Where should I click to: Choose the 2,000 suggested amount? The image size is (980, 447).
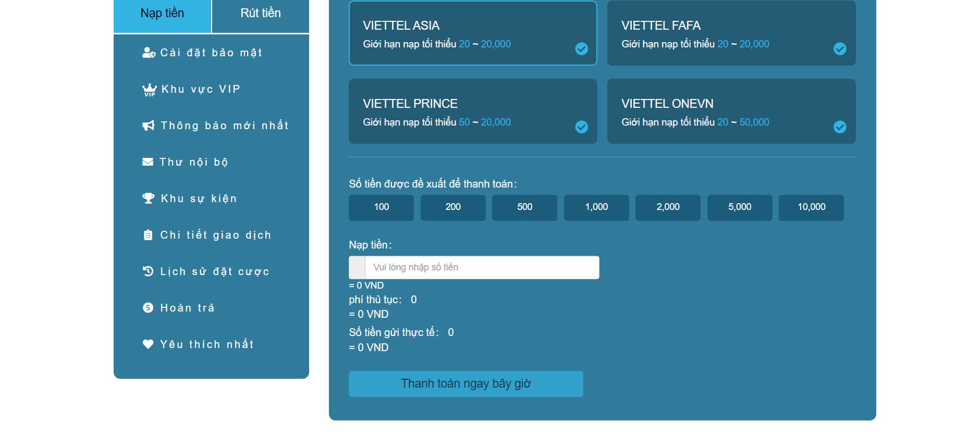coord(668,207)
